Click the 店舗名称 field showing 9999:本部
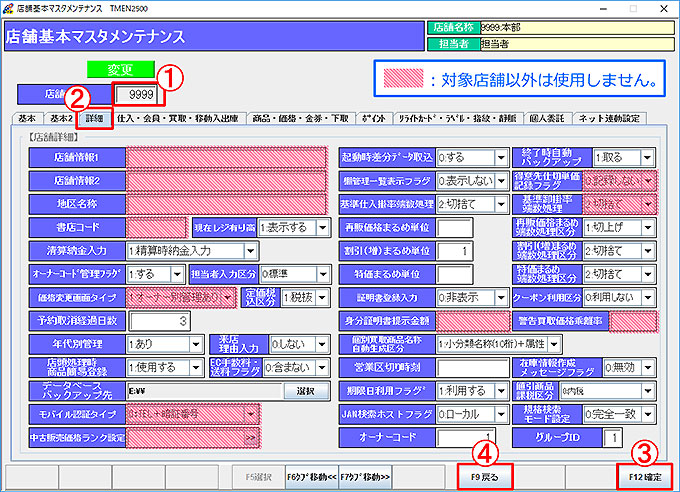Image resolution: width=680 pixels, height=492 pixels. click(x=577, y=28)
